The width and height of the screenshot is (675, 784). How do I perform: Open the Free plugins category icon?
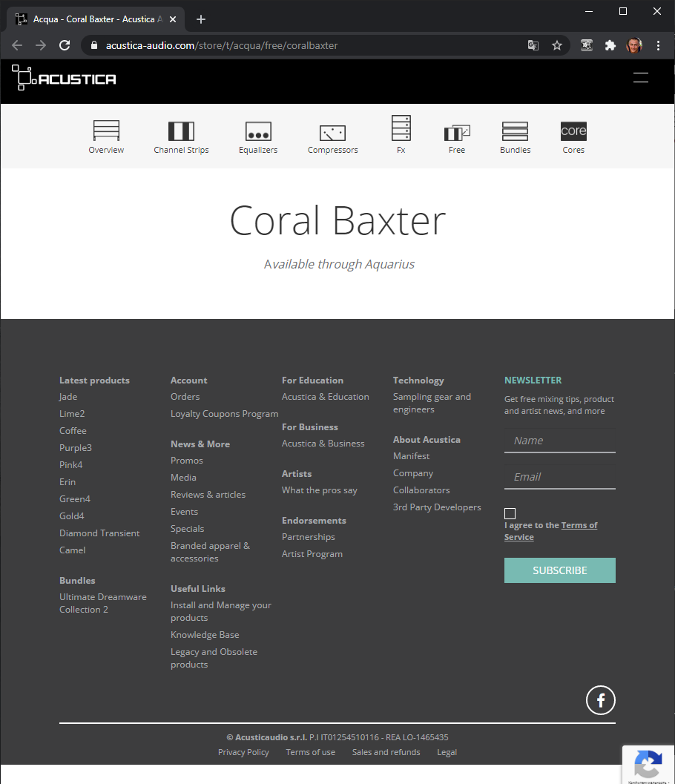coord(456,139)
